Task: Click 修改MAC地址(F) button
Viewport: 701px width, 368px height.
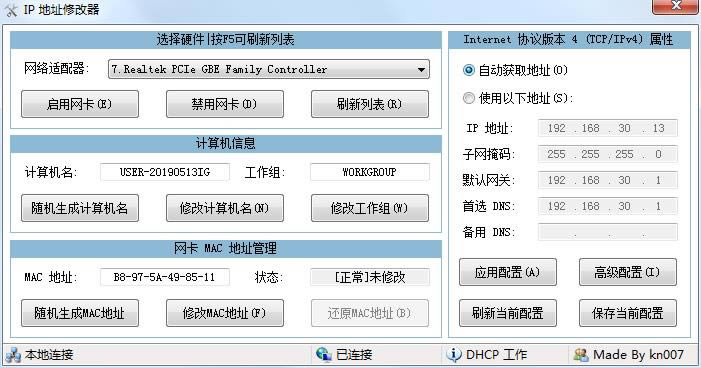Action: [225, 313]
